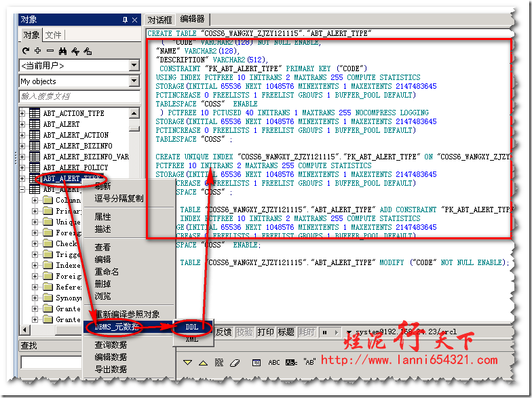Pin the 对象 panel with pushpin icon

point(124,20)
